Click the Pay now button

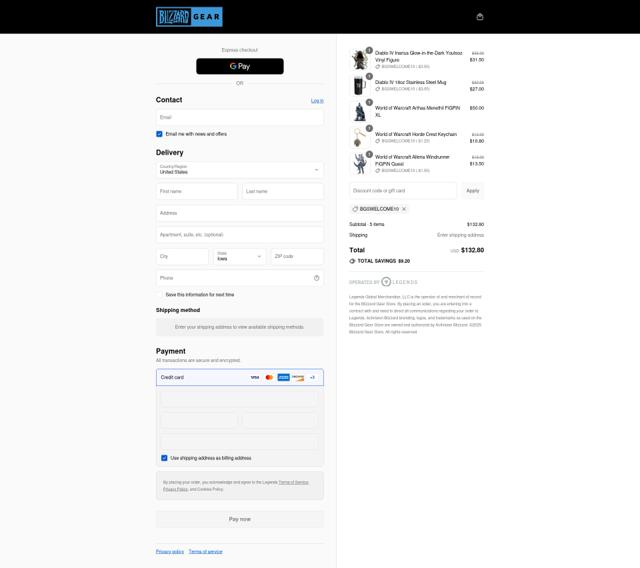(240, 519)
